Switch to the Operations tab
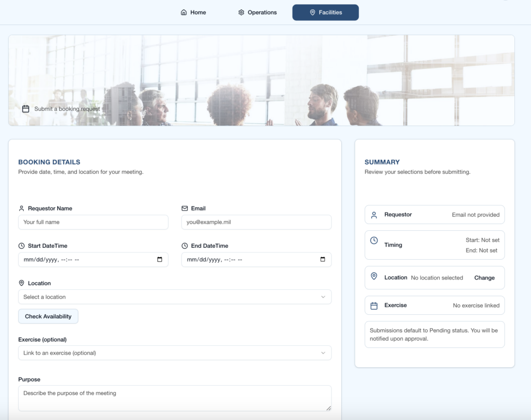 click(257, 12)
